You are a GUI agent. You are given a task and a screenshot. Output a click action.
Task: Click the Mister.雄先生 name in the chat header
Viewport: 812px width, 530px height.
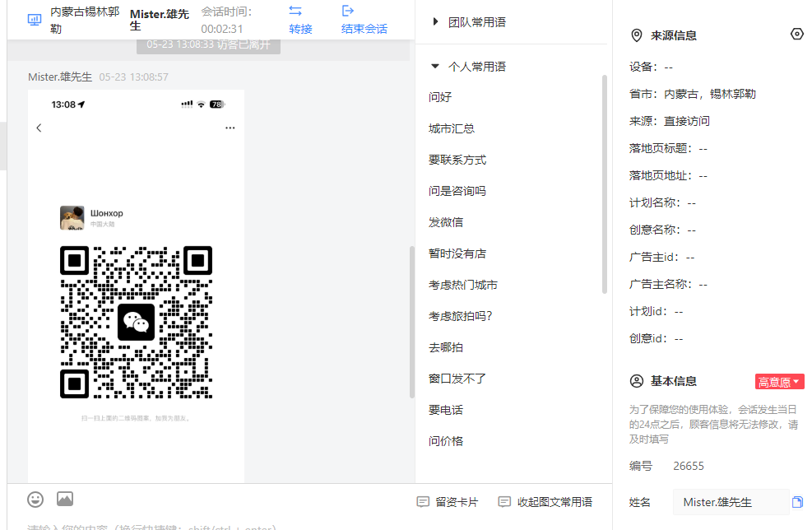pyautogui.click(x=159, y=20)
